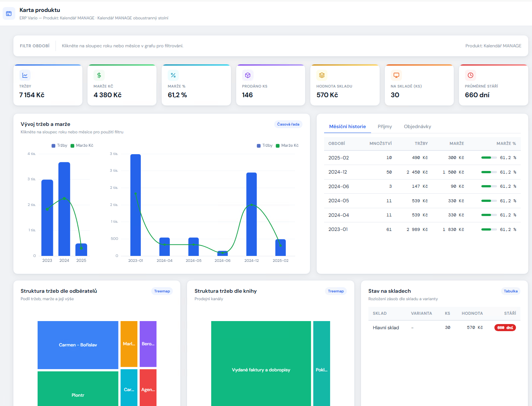Click the Hodnota skladu layers icon
This screenshot has height=406, width=532.
pos(322,75)
